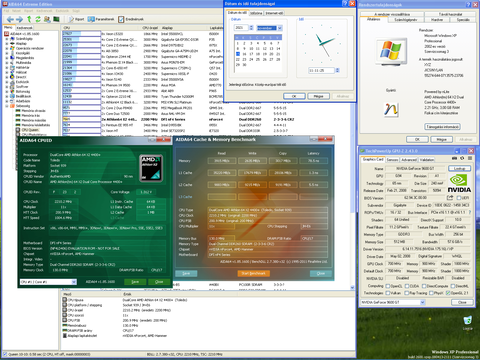Image resolution: width=480 pixels, height=360 pixels.
Task: Select Memória másolás benchmark in the tree
Action: click(31, 120)
